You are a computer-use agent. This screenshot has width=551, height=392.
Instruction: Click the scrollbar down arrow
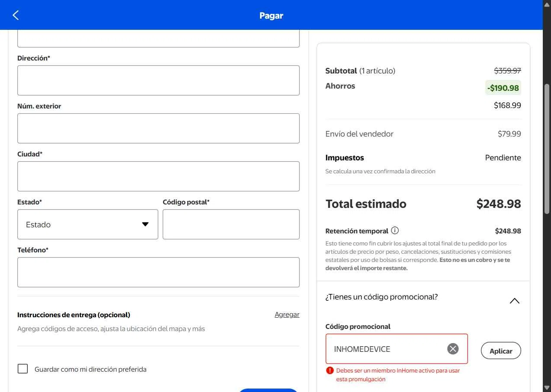(547, 388)
